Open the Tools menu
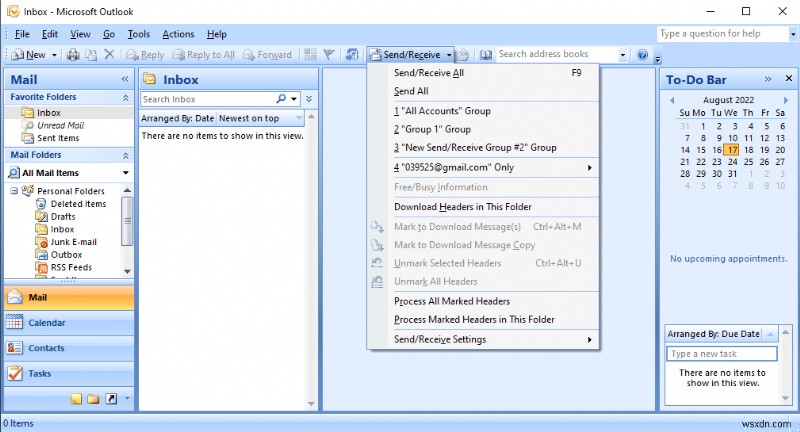This screenshot has width=800, height=432. click(138, 34)
